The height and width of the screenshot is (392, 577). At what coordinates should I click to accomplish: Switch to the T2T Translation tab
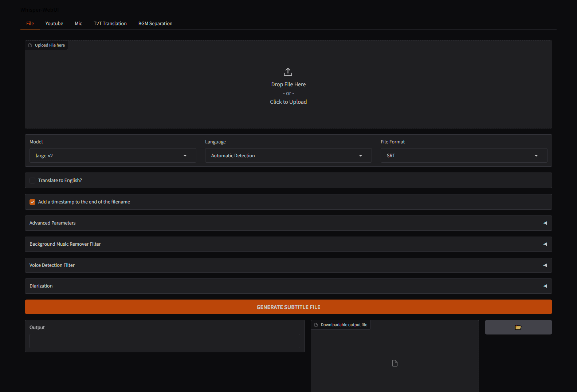click(110, 23)
